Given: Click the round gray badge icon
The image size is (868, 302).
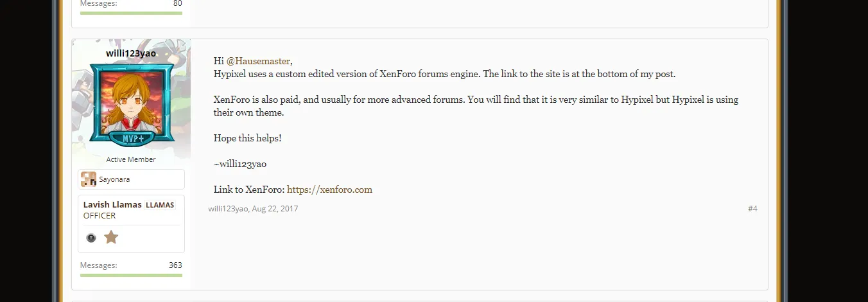Looking at the screenshot, I should [91, 238].
